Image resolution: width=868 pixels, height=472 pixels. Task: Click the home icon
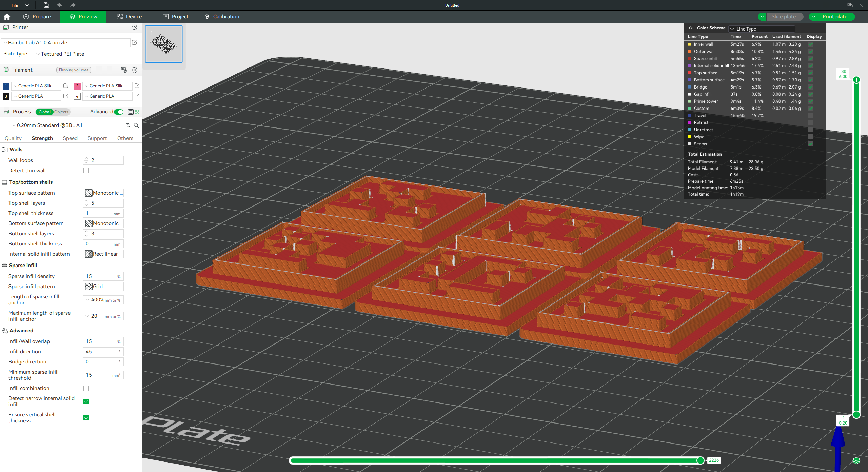7,17
